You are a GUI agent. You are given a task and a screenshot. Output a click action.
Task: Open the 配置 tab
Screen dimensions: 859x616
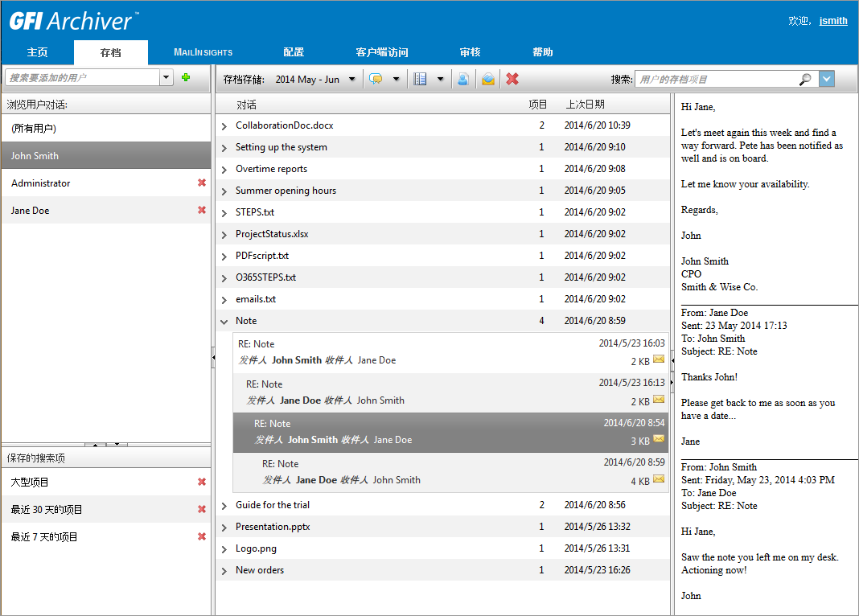[x=294, y=52]
